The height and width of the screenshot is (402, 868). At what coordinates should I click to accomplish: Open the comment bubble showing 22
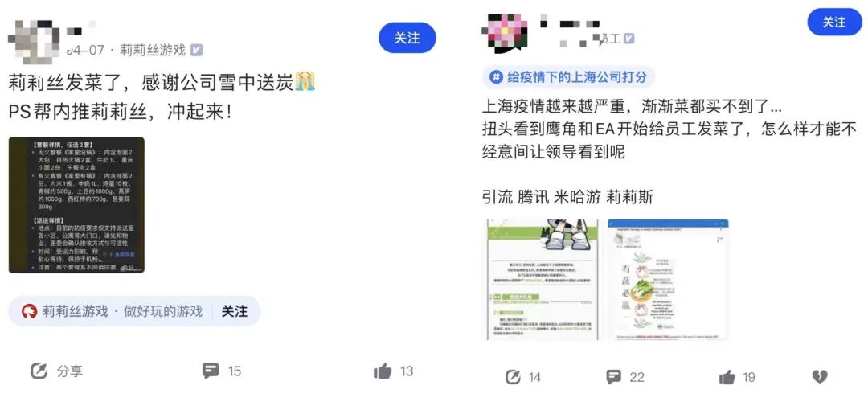click(x=613, y=377)
